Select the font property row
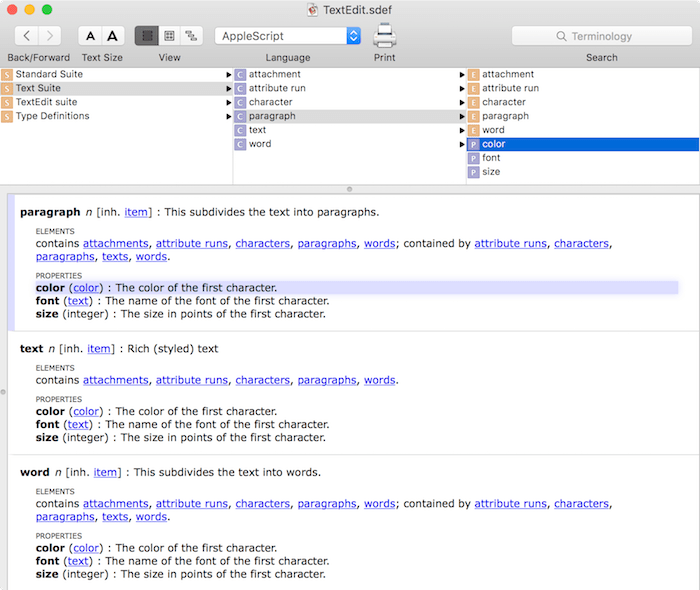The image size is (700, 590). click(583, 158)
